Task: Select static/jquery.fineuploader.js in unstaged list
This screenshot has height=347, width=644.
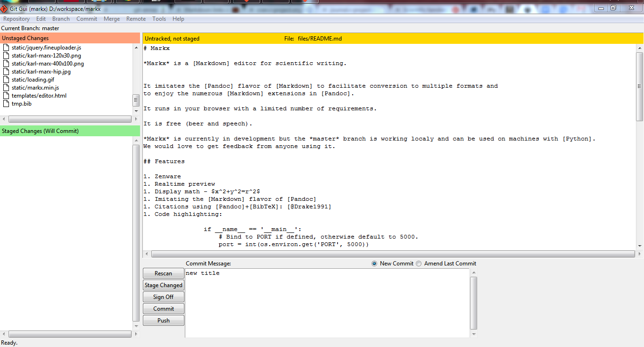Action: pyautogui.click(x=46, y=48)
